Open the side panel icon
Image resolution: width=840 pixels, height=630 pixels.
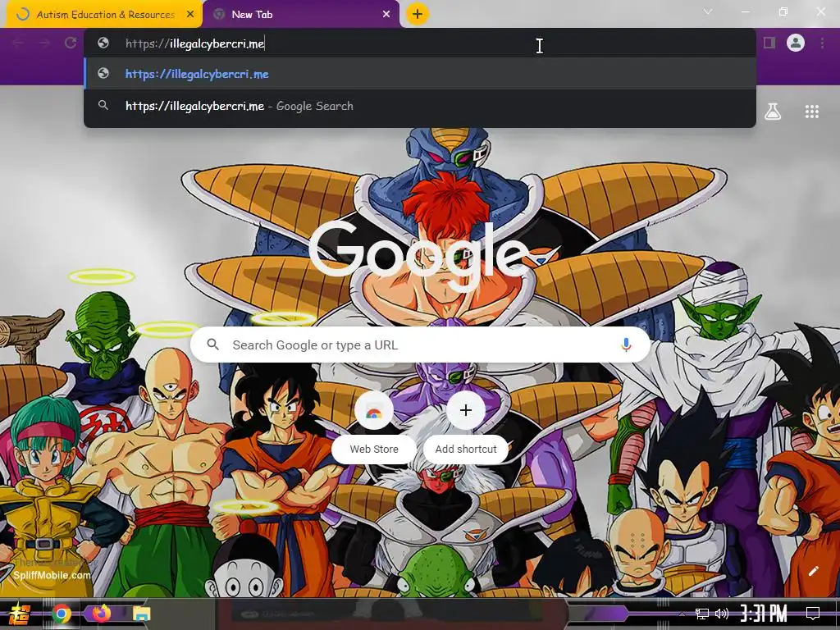click(769, 43)
